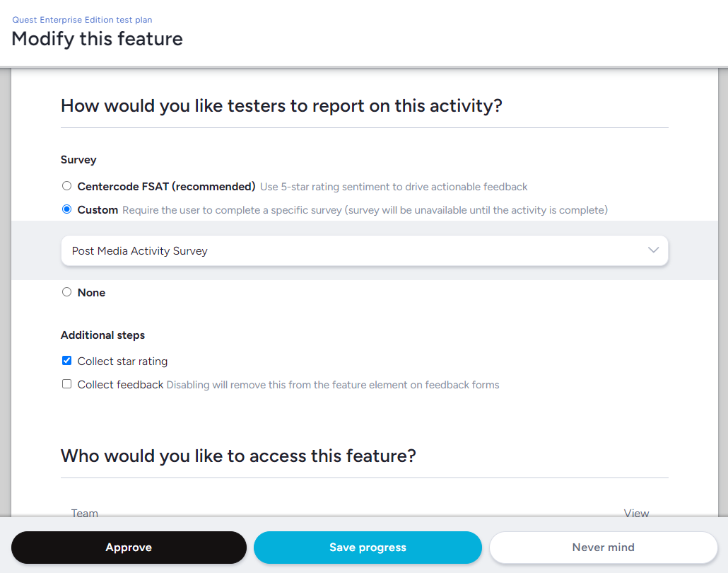This screenshot has width=728, height=573.
Task: Cancel with the Never mind button
Action: pyautogui.click(x=603, y=548)
